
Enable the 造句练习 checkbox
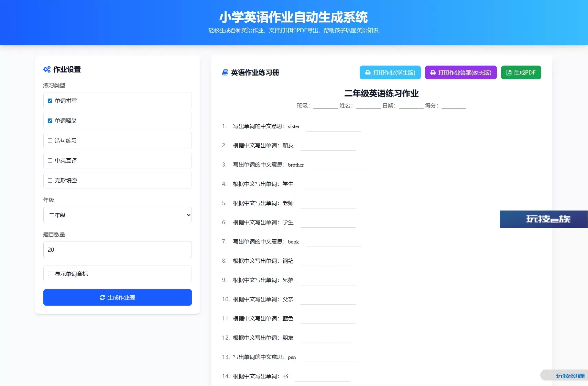(50, 141)
